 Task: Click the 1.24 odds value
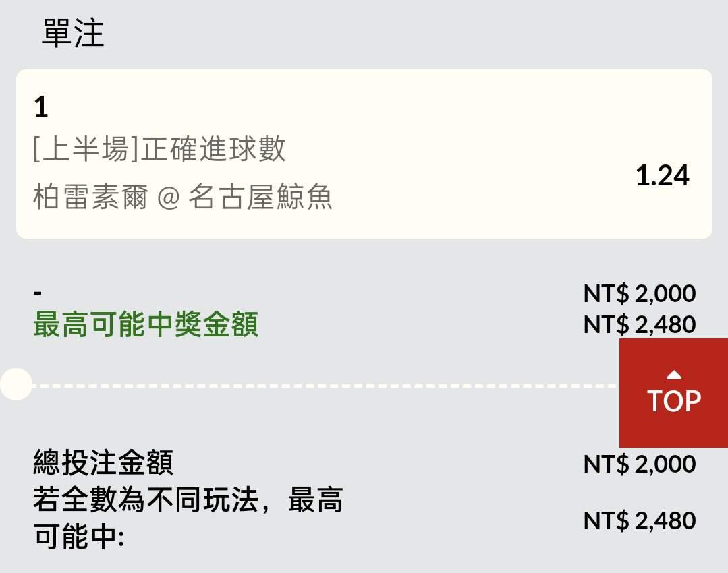click(662, 176)
